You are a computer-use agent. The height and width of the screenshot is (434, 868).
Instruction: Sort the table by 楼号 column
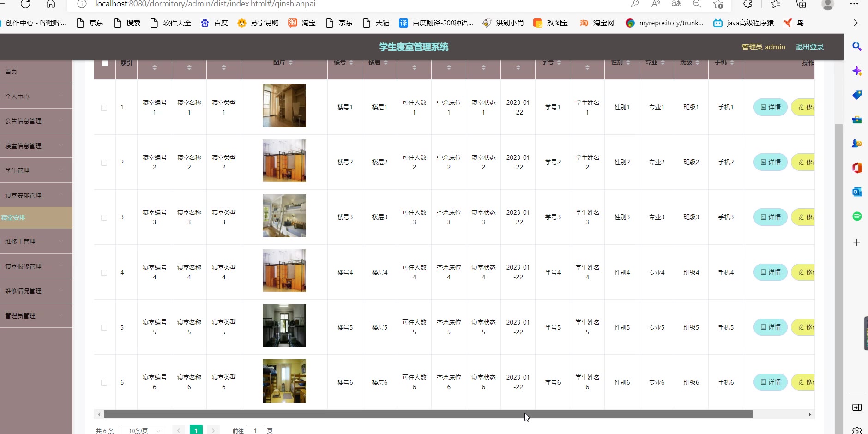point(351,62)
